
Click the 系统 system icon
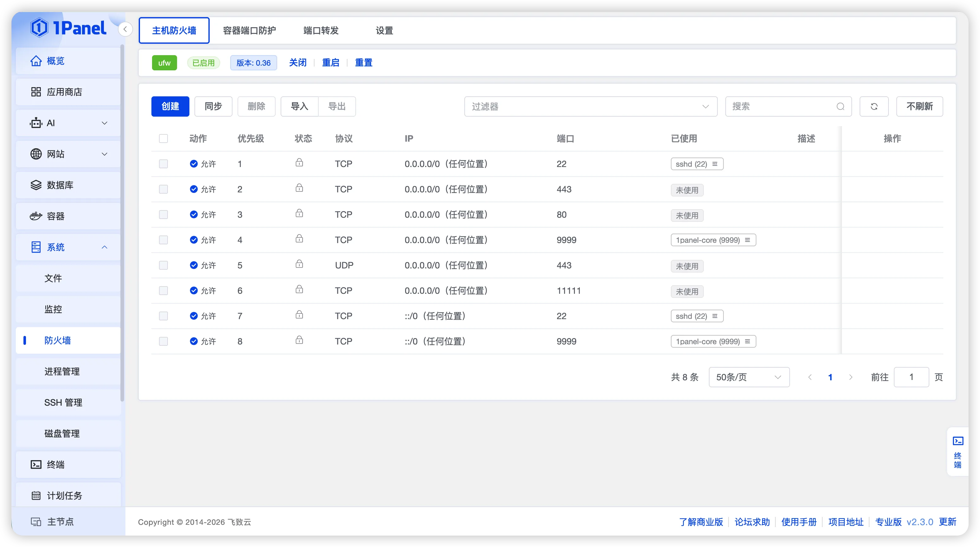(36, 247)
